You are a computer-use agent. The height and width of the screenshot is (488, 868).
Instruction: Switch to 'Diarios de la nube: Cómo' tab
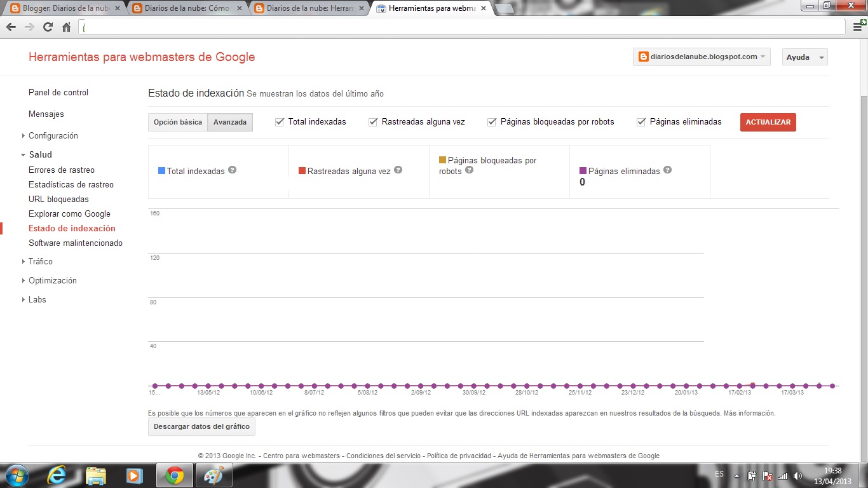[x=184, y=9]
